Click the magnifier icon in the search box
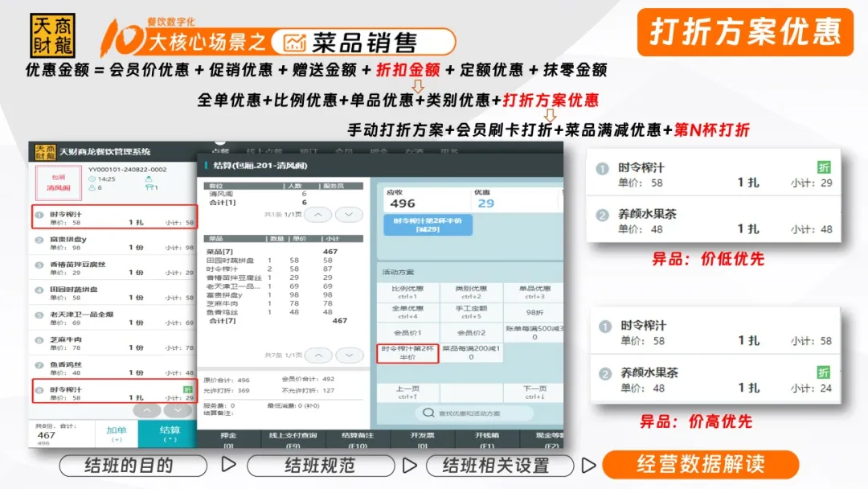 [x=428, y=413]
